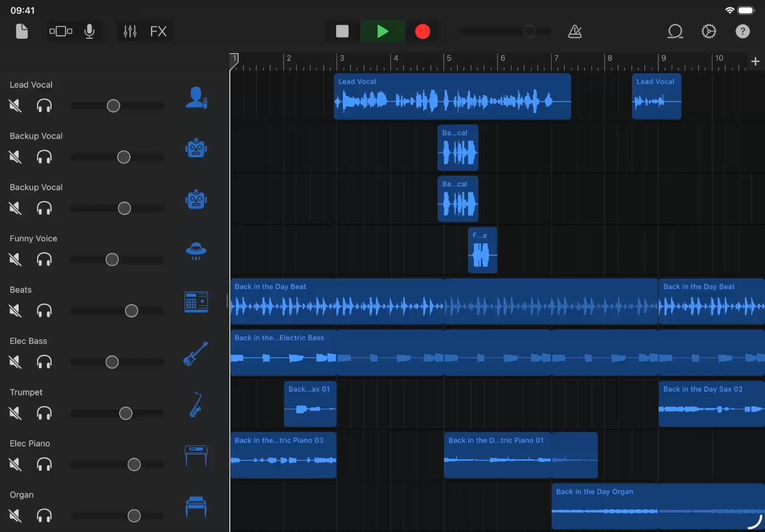Open the Loop Browser icon
The width and height of the screenshot is (765, 532).
pos(675,31)
